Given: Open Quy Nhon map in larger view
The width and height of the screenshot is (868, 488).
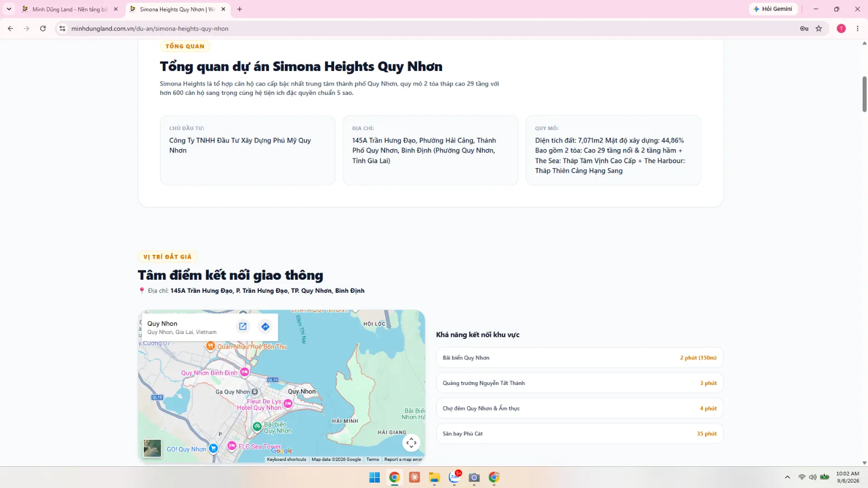Looking at the screenshot, I should [243, 326].
